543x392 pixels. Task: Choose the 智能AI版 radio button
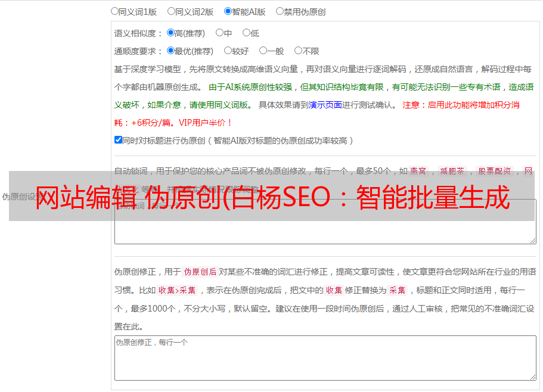coord(228,11)
